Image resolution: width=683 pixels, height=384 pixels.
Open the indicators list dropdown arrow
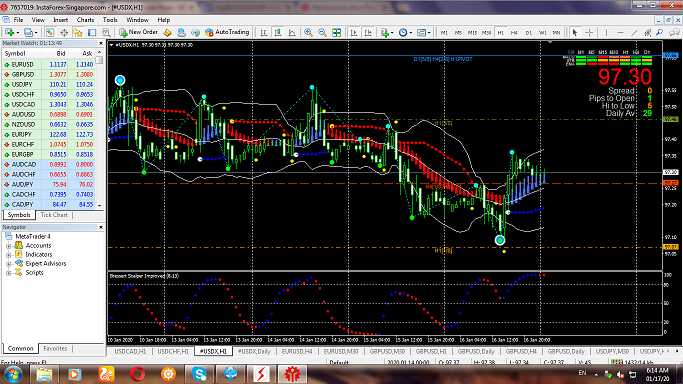pyautogui.click(x=392, y=33)
